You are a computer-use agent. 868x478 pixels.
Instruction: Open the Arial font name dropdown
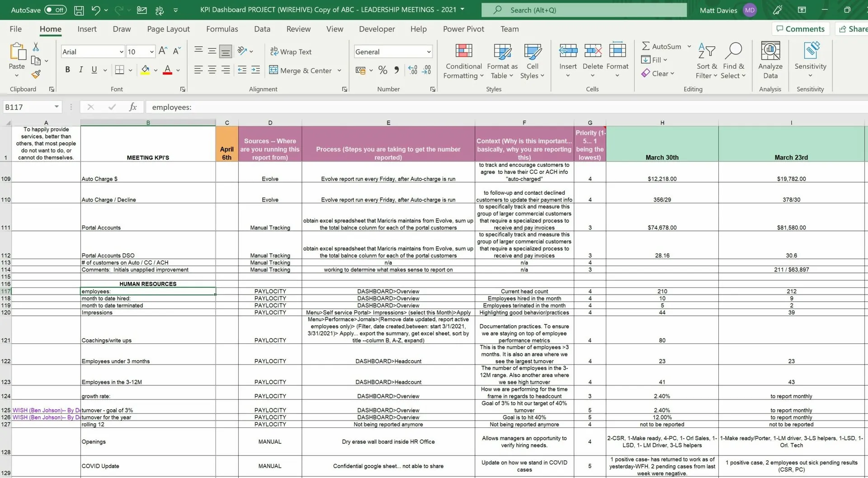pos(121,52)
